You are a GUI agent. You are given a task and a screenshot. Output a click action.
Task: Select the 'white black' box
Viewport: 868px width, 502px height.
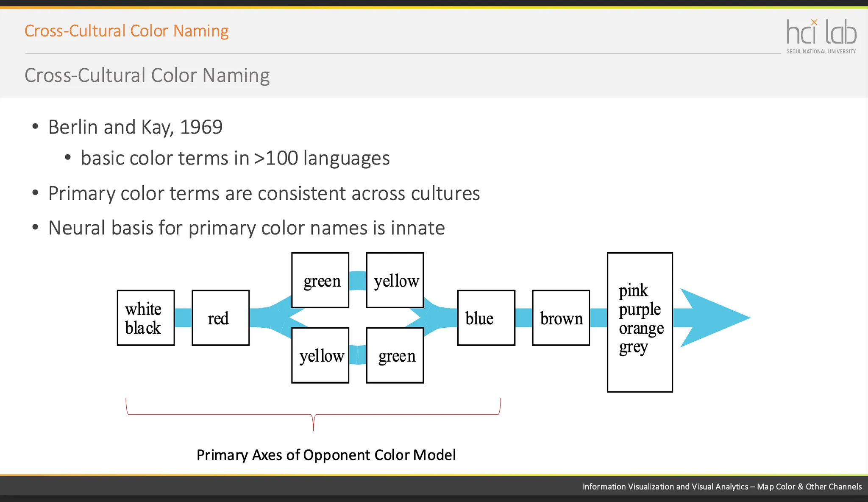pos(146,318)
